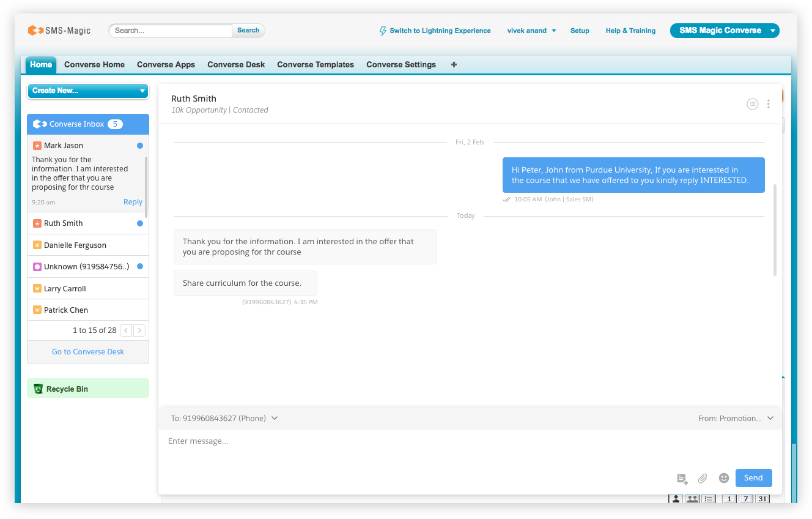Viewport: 812px width, 519px height.
Task: Go to next inbox page arrow
Action: (x=139, y=330)
